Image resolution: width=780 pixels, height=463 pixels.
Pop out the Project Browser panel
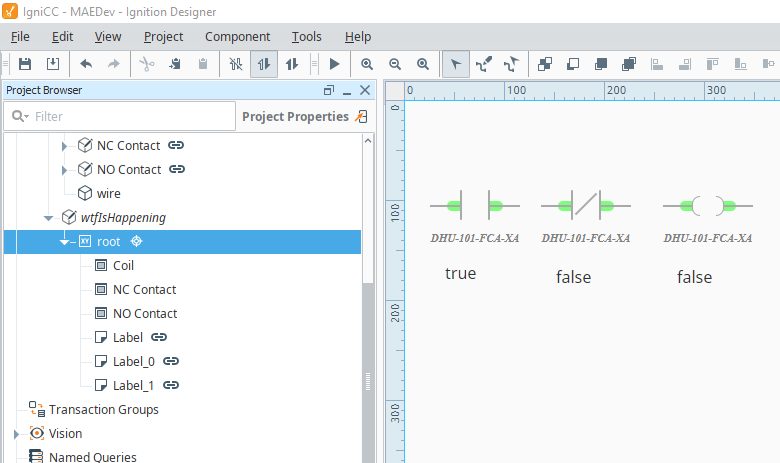[329, 90]
